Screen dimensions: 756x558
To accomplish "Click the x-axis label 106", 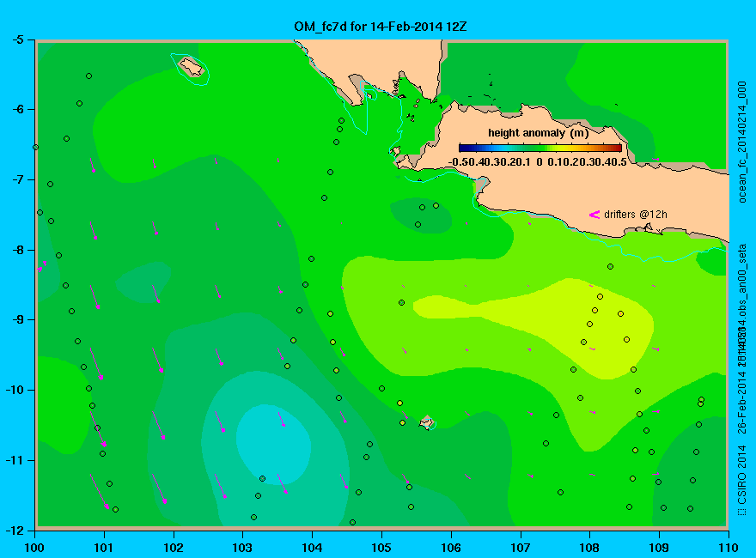I will point(451,548).
